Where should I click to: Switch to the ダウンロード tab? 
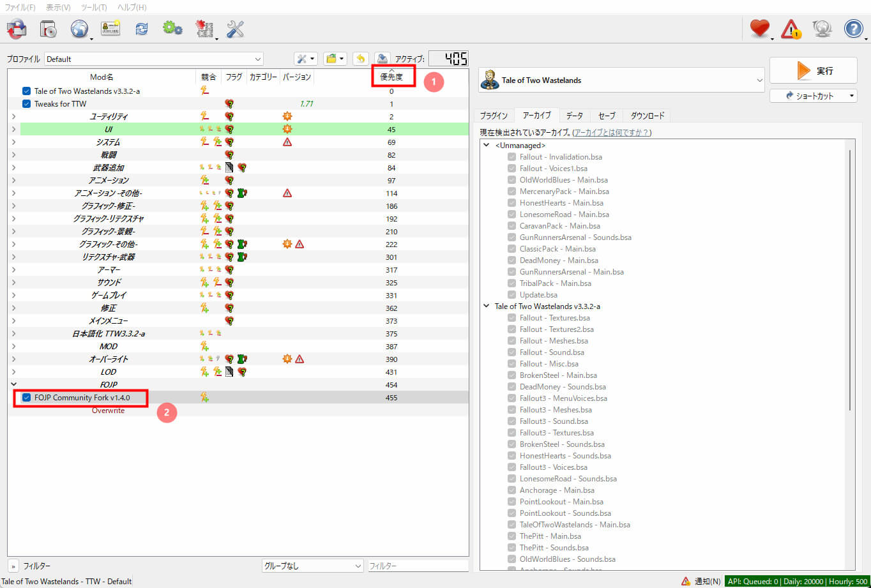[648, 116]
